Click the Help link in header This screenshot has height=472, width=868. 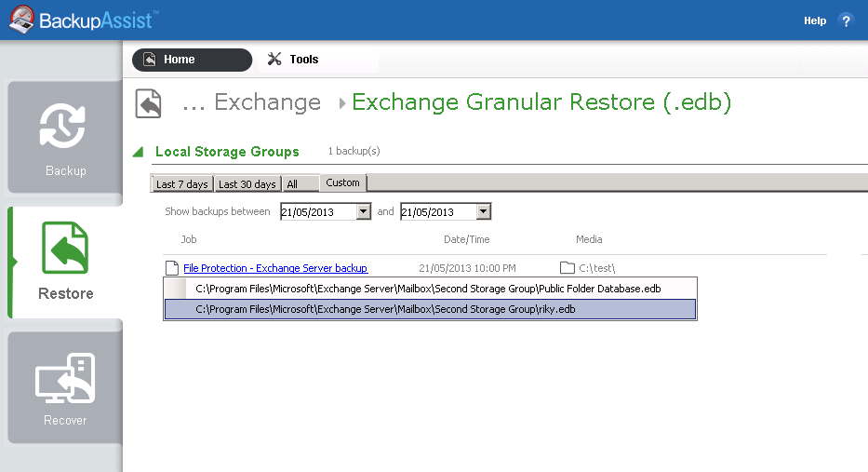[815, 21]
